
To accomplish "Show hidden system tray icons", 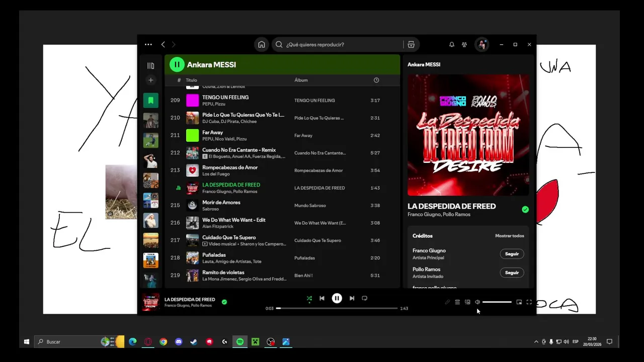I will click(x=536, y=342).
